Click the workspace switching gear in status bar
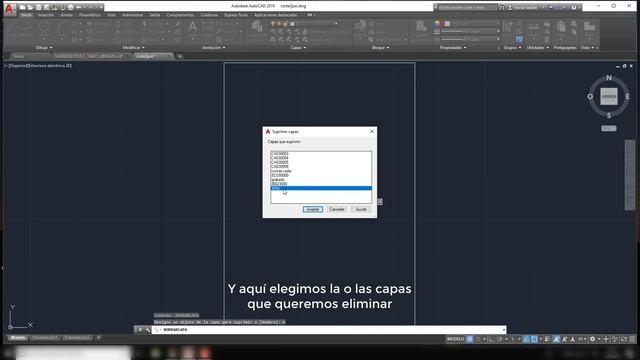Image resolution: width=640 pixels, height=360 pixels. (x=592, y=339)
